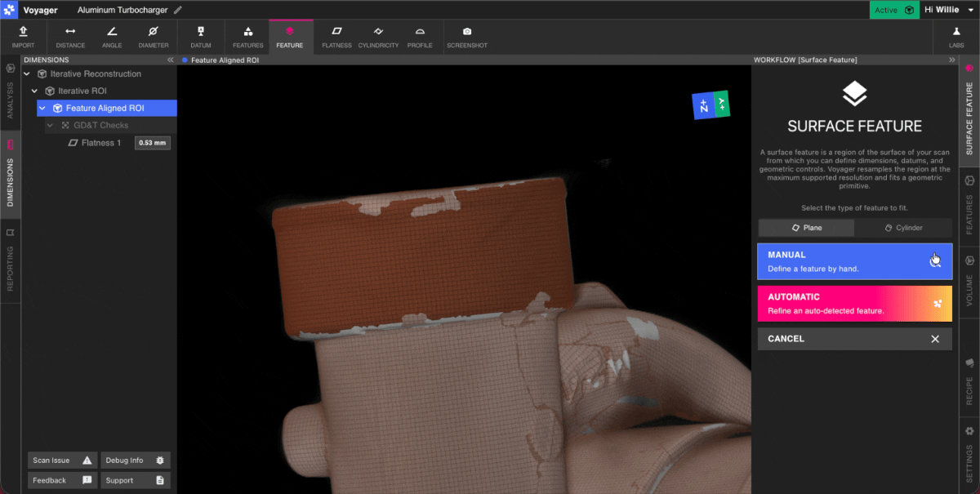Select the GD&T Checks tree item
Viewport: 980px width, 494px height.
(x=102, y=125)
